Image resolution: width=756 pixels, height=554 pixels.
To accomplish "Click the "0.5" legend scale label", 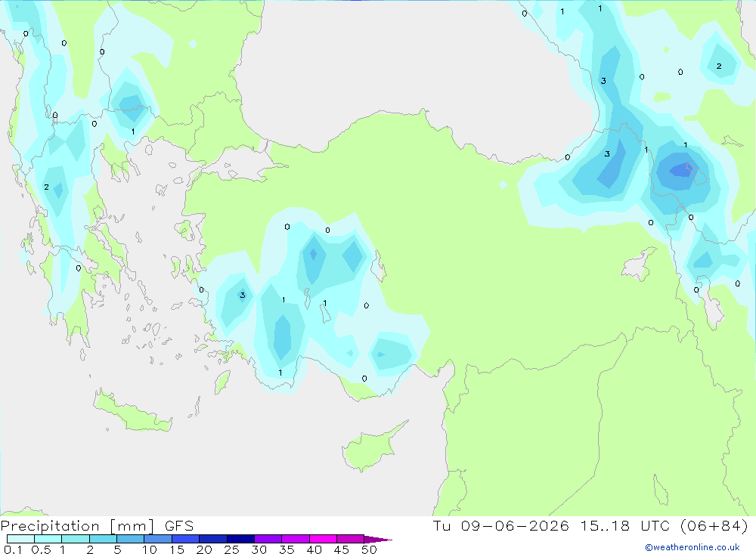I will tap(41, 549).
